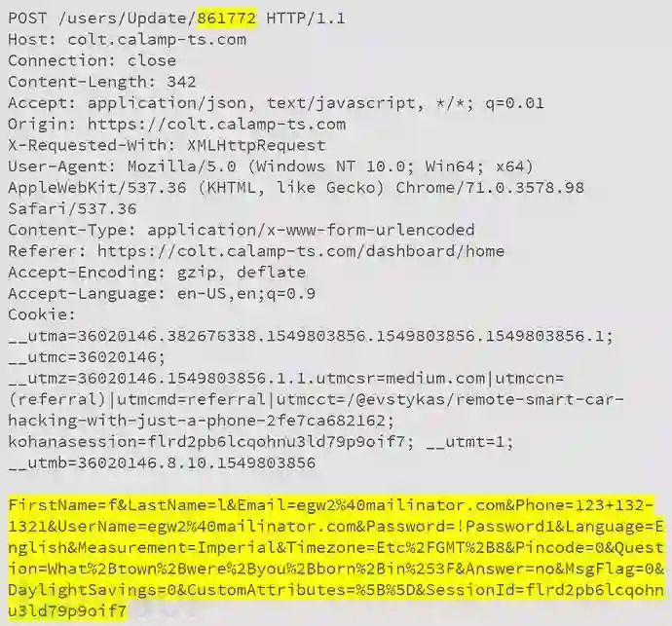Image resolution: width=672 pixels, height=626 pixels.
Task: Click the Content-Type application/x-www-form-urlencoded value
Action: click(x=311, y=230)
